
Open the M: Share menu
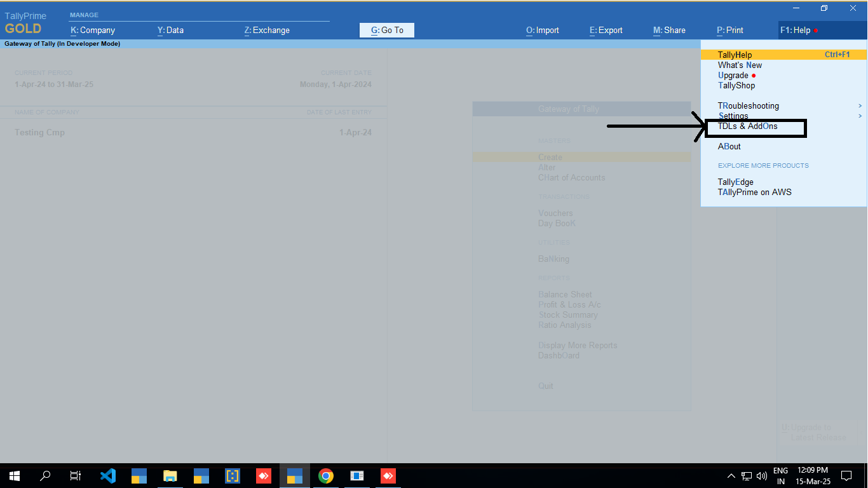669,30
